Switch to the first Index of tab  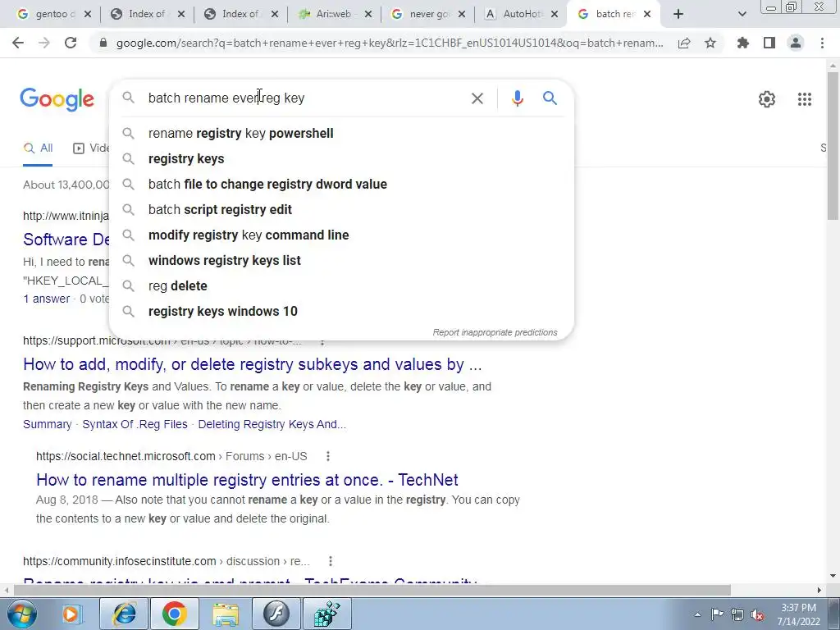(x=148, y=14)
